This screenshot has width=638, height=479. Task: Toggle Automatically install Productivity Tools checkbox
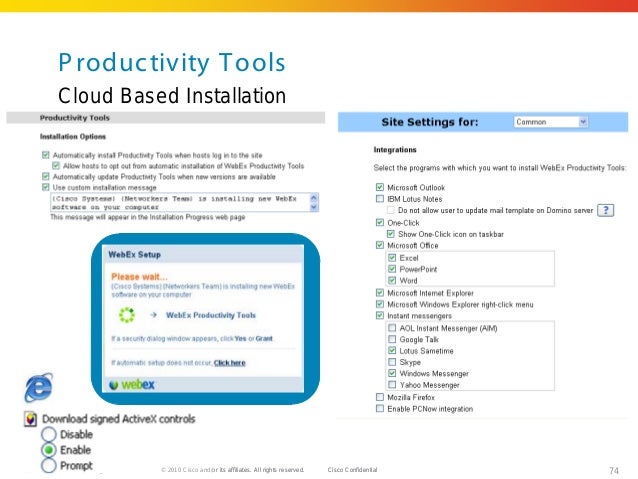[46, 155]
